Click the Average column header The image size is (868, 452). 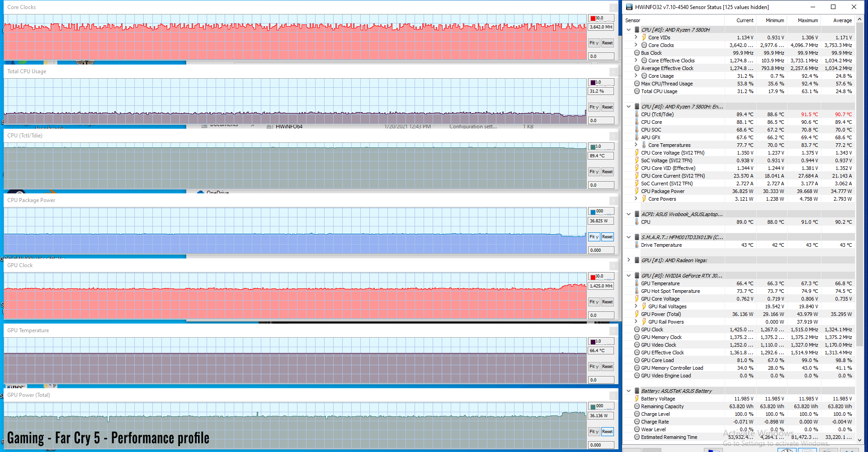842,20
